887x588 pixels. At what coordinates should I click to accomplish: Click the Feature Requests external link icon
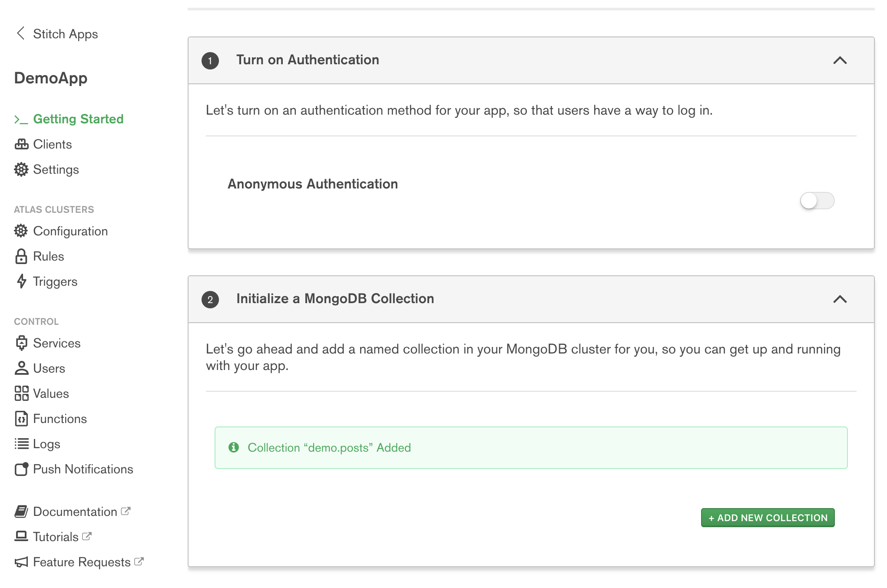click(x=139, y=562)
